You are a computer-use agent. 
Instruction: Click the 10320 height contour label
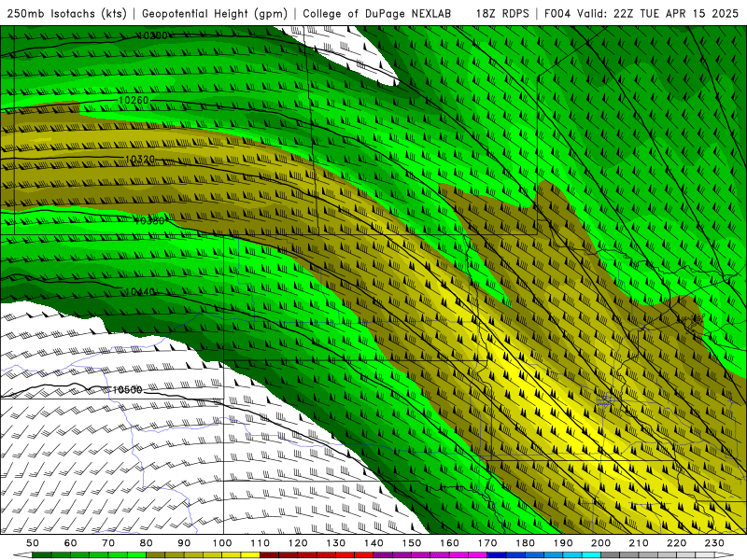(x=140, y=159)
